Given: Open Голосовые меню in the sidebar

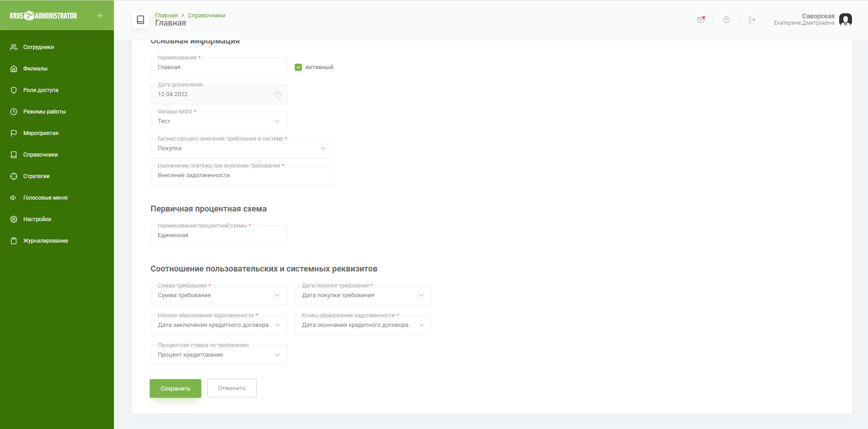Looking at the screenshot, I should coord(45,198).
